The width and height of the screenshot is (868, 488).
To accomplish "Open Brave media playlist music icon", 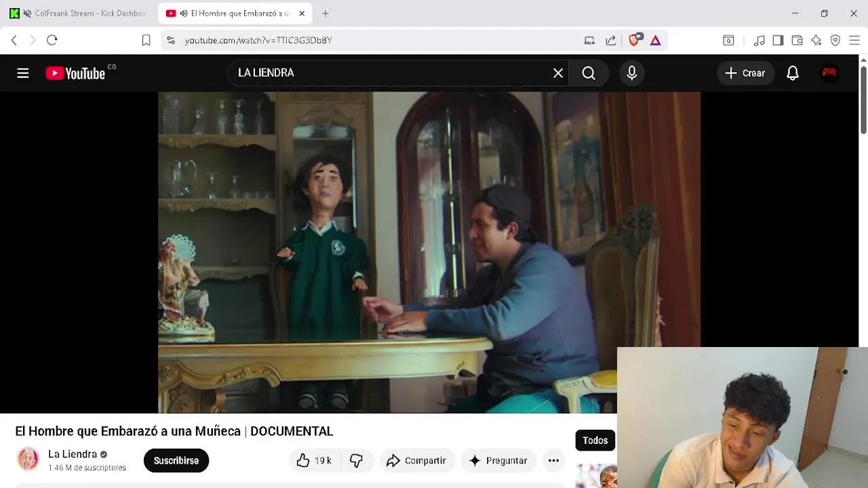I will (x=759, y=41).
